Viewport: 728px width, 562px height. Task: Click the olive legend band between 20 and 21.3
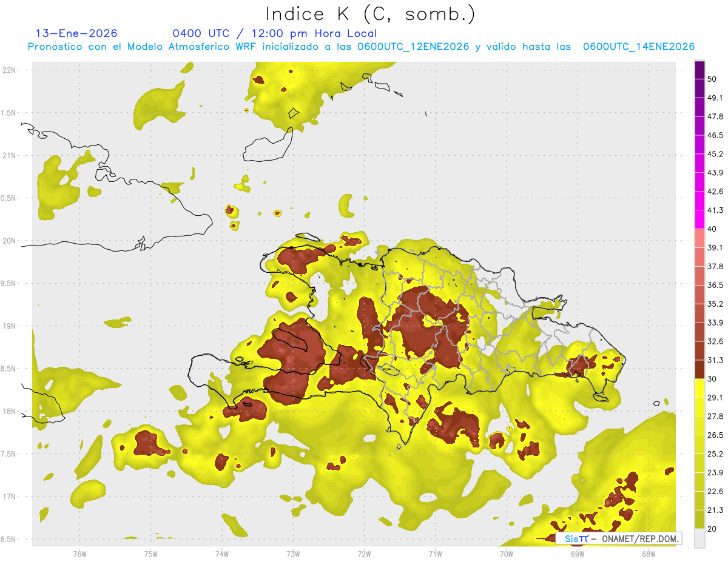coord(699,520)
